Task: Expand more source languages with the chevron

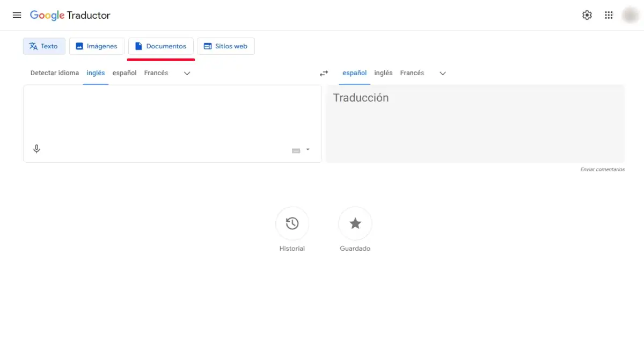Action: 186,73
